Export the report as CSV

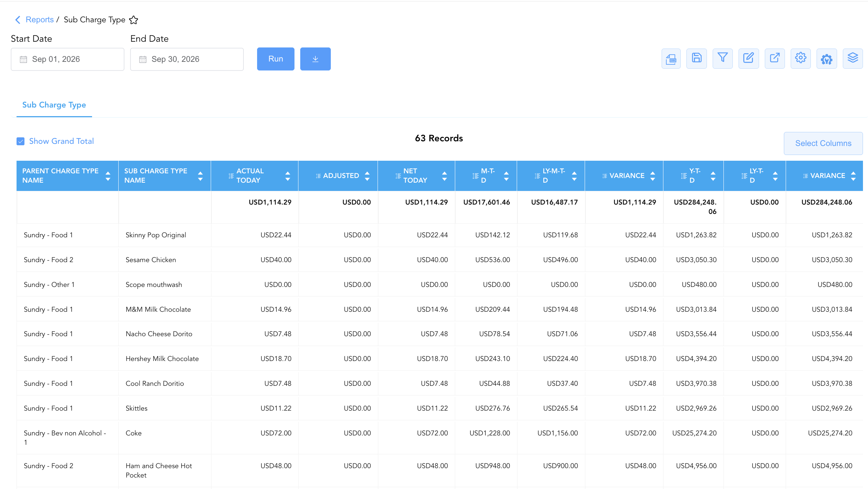[x=671, y=59]
